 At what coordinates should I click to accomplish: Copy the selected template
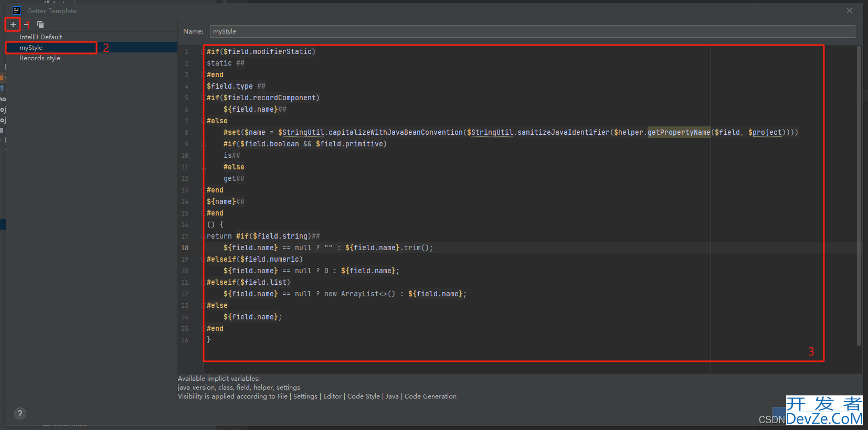point(40,25)
